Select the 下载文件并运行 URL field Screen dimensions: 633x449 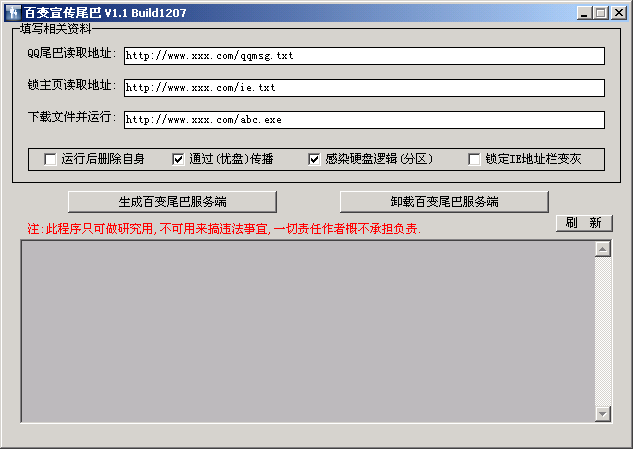(x=364, y=120)
